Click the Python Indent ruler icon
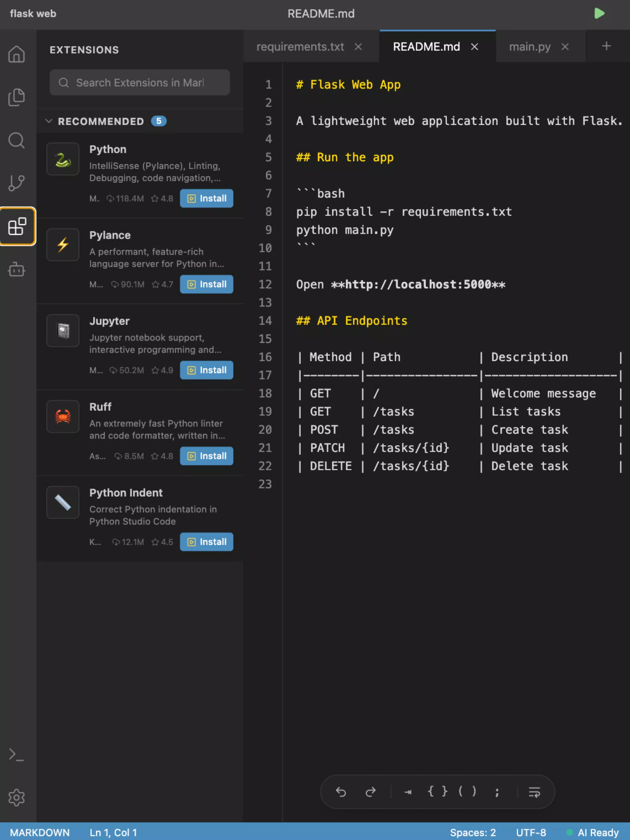The height and width of the screenshot is (840, 630). click(63, 502)
